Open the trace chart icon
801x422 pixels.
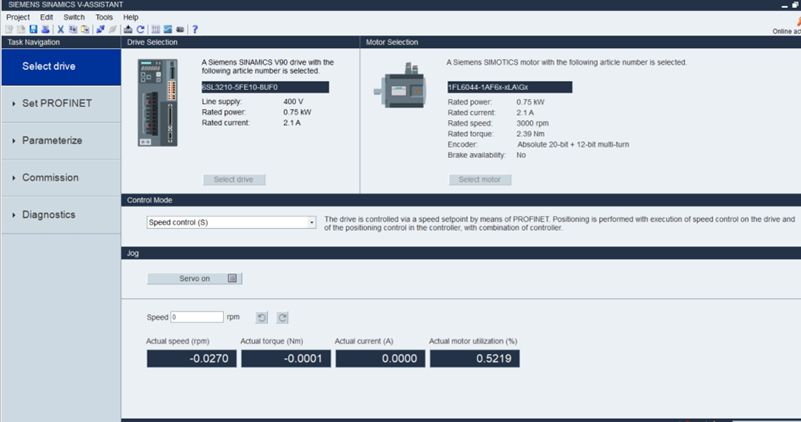[x=168, y=29]
